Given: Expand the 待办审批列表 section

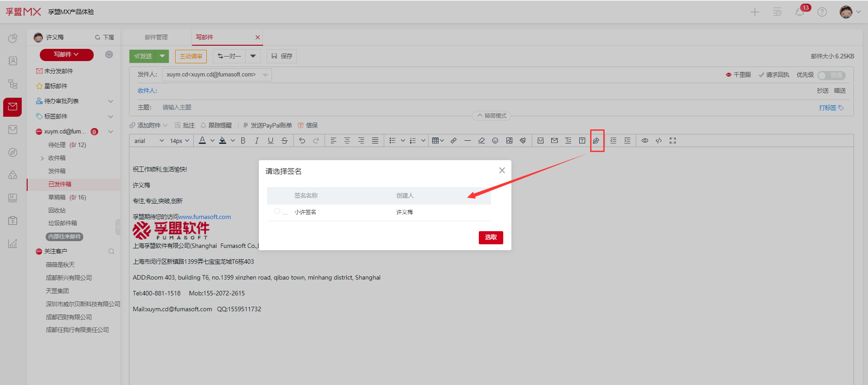Looking at the screenshot, I should 110,101.
